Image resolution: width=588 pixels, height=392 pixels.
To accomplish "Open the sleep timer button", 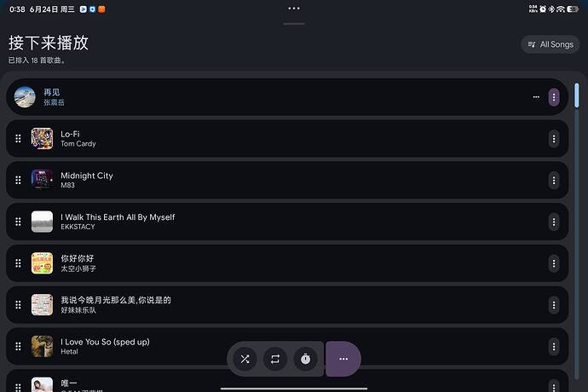I will point(306,359).
